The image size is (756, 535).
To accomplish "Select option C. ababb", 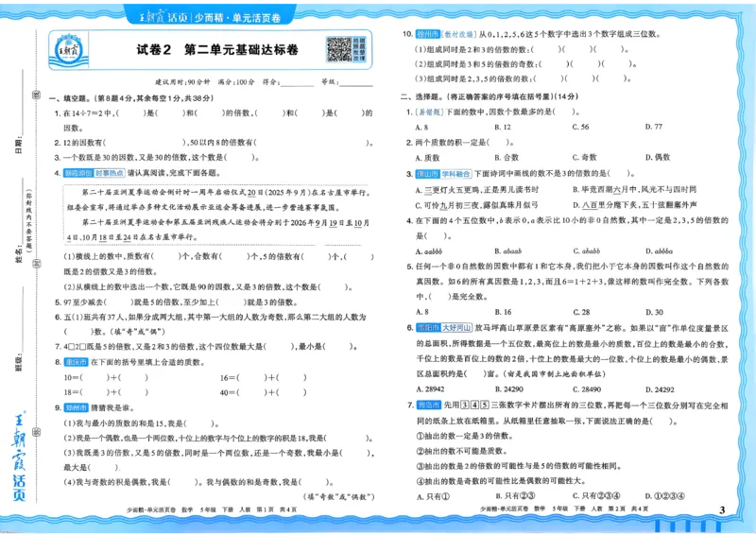I will pos(586,251).
